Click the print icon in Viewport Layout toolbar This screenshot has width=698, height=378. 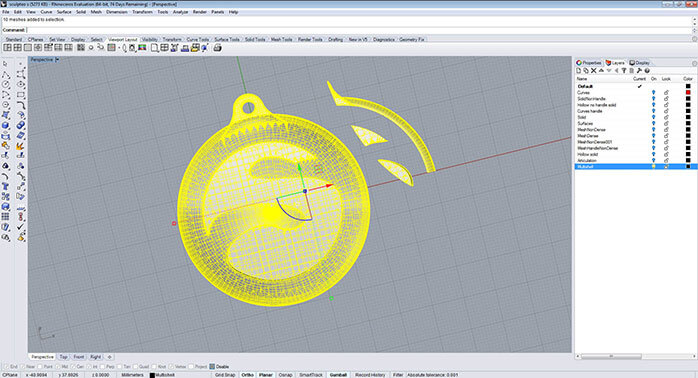pyautogui.click(x=217, y=48)
